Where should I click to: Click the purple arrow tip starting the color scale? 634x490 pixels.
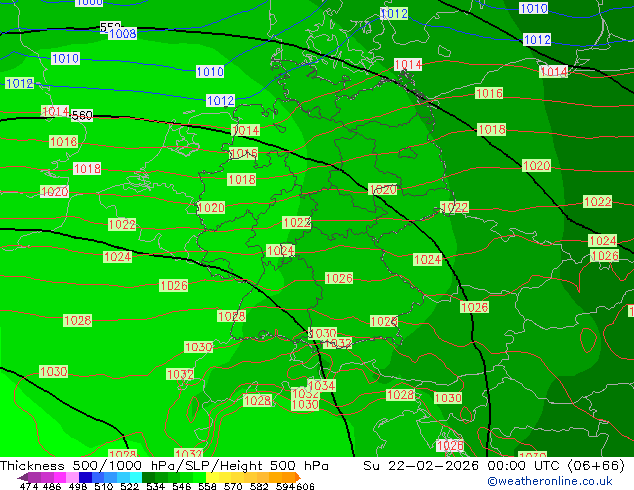click(x=23, y=477)
